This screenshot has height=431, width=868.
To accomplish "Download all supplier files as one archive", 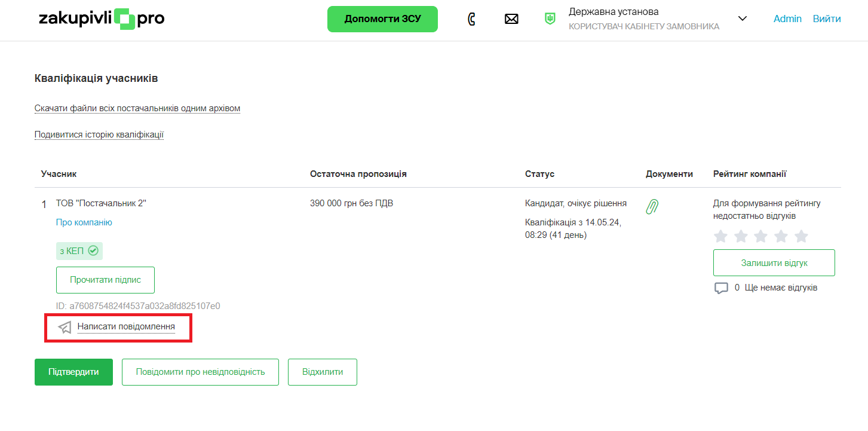I will [x=137, y=108].
